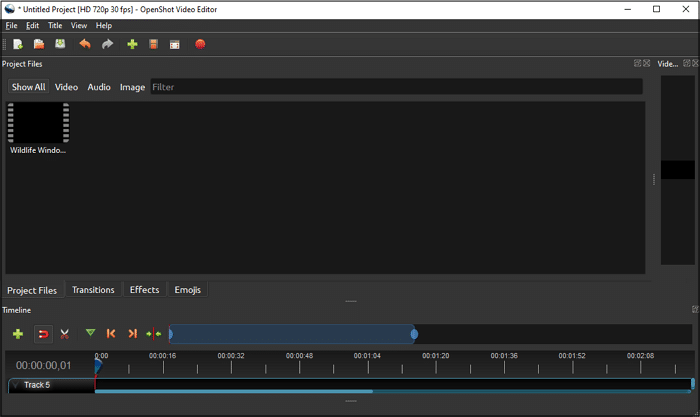Switch to the Emojis tab
The height and width of the screenshot is (417, 700).
click(x=187, y=290)
